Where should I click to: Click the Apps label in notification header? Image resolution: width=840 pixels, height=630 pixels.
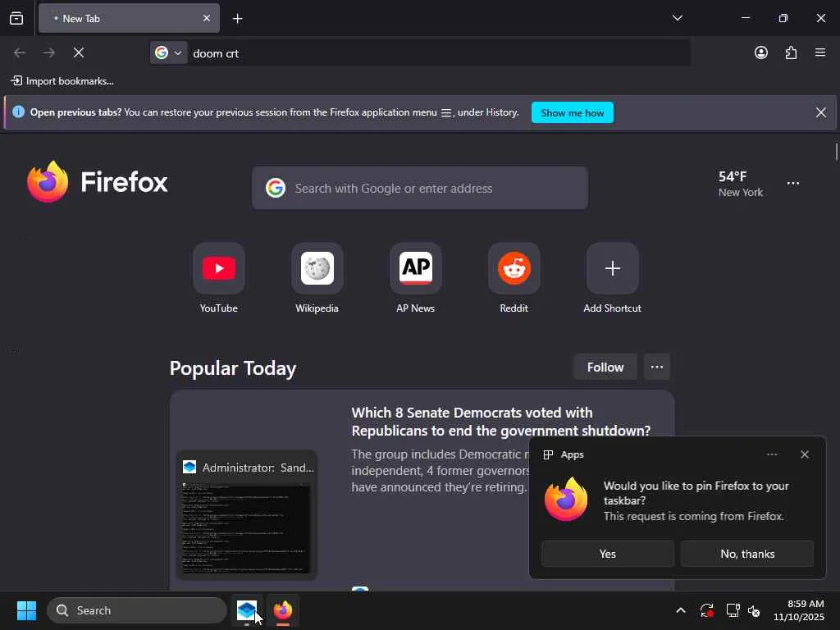pyautogui.click(x=572, y=454)
